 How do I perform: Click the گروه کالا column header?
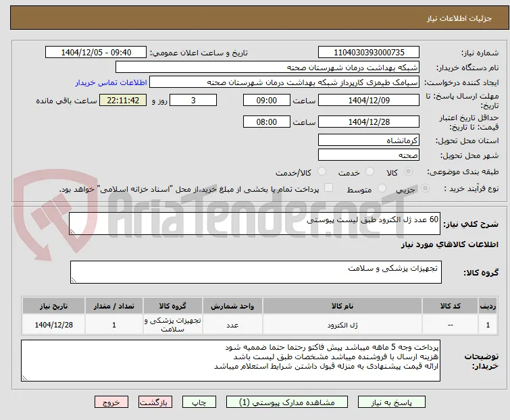click(173, 306)
